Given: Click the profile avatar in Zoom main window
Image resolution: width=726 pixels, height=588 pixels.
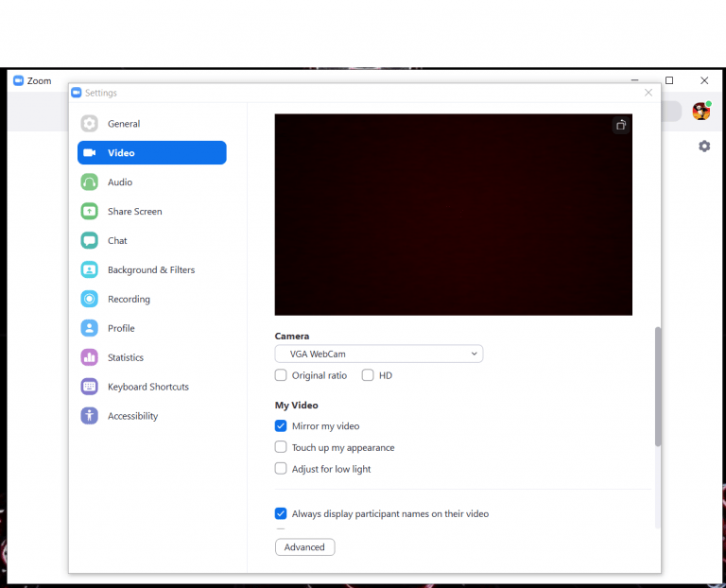Looking at the screenshot, I should [701, 112].
